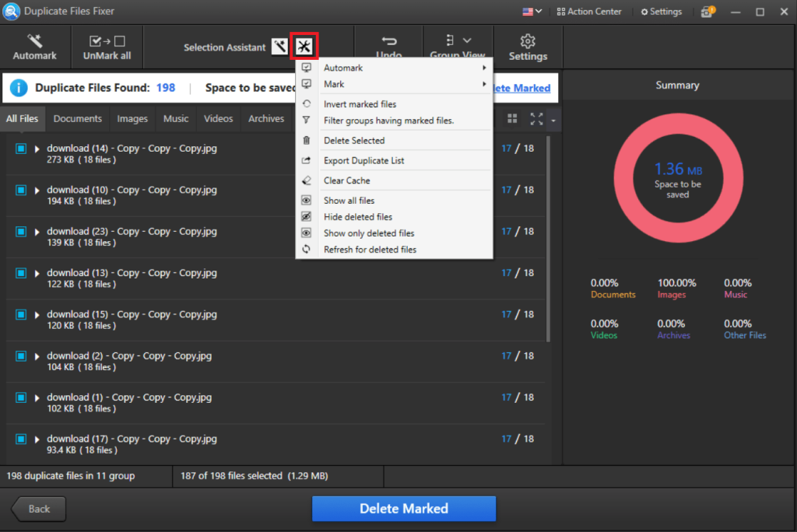Viewport: 797px width, 532px height.
Task: Toggle checkbox for download (15) group
Action: 21,314
